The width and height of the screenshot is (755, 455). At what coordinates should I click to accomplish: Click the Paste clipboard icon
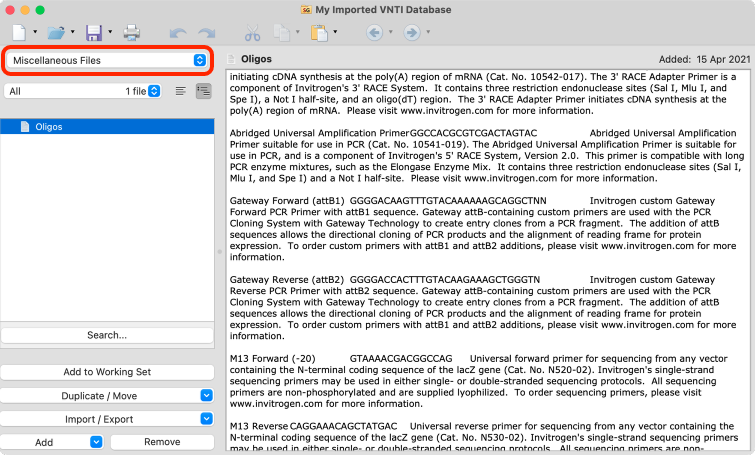point(319,33)
